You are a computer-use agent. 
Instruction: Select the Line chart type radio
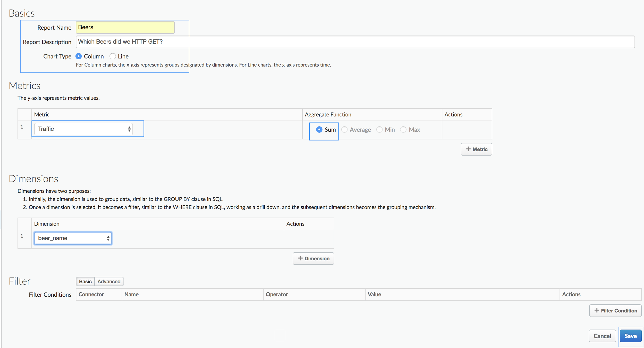(113, 56)
